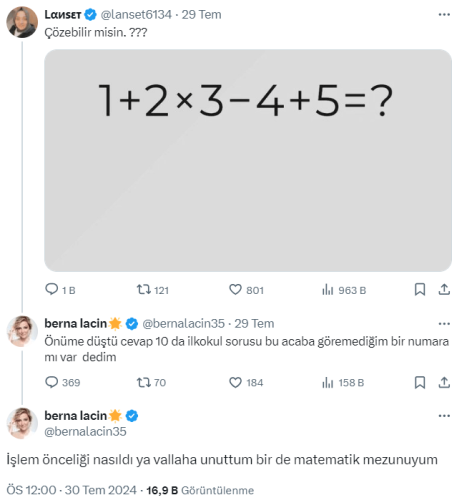The image size is (462, 500).
Task: View analytics showing 963 B views
Action: point(344,290)
